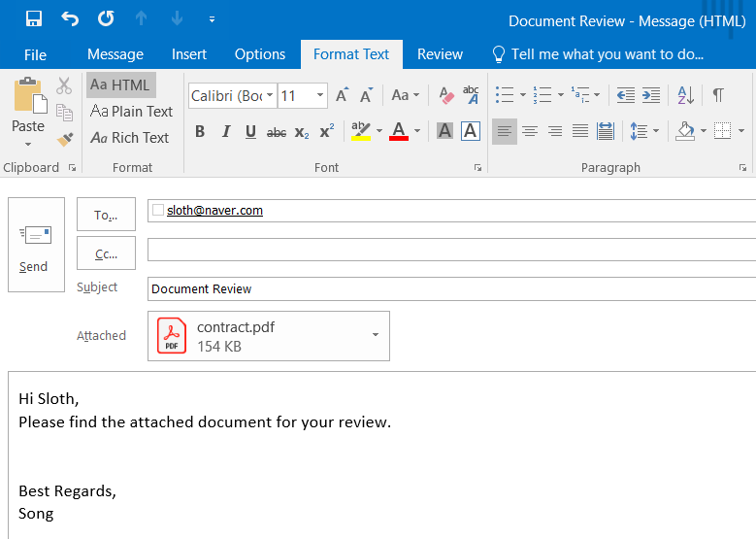This screenshot has height=539, width=756.
Task: Toggle Strikethrough formatting
Action: pos(277,132)
